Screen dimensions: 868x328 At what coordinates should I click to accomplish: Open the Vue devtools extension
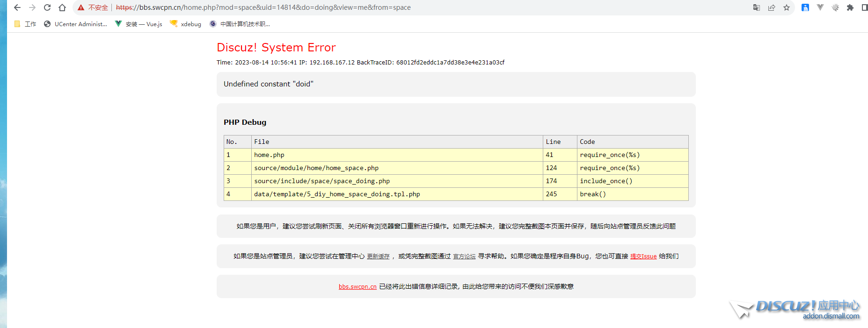820,7
